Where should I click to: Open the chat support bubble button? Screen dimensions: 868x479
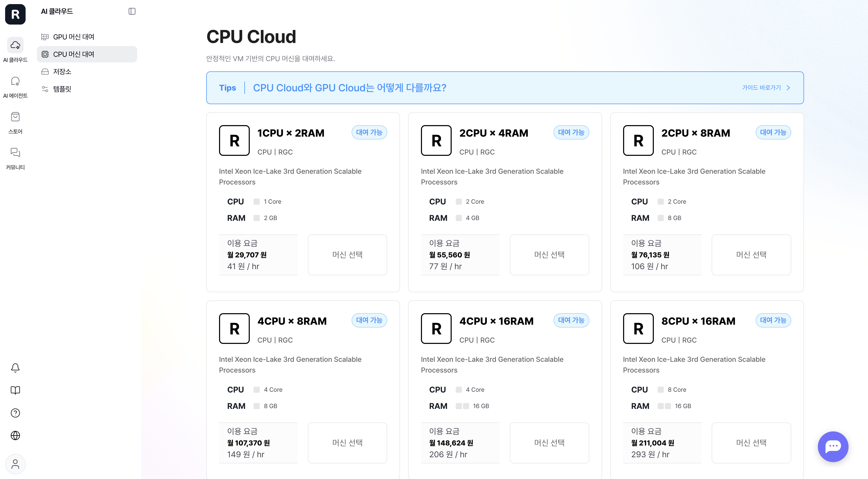[x=833, y=446]
